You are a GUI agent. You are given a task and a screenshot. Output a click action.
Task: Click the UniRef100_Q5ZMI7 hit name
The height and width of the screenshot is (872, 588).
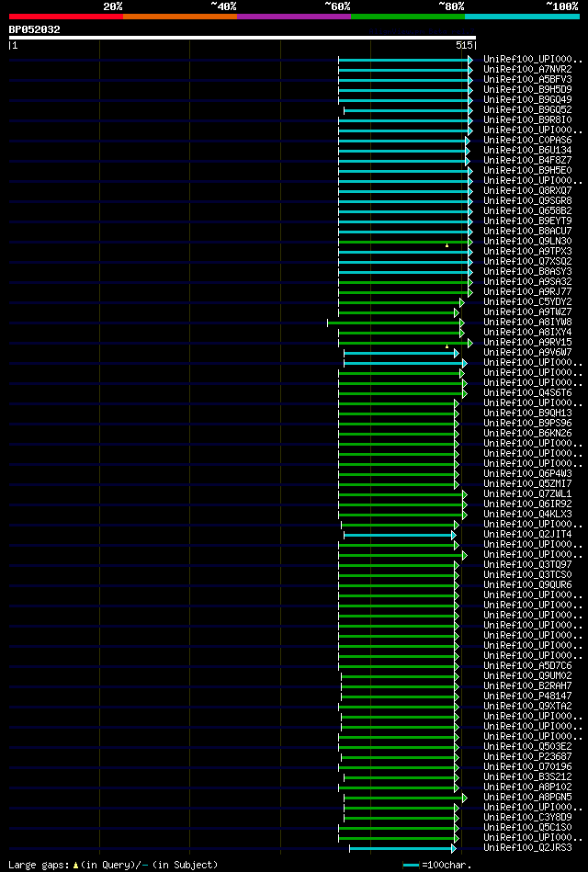pos(527,484)
